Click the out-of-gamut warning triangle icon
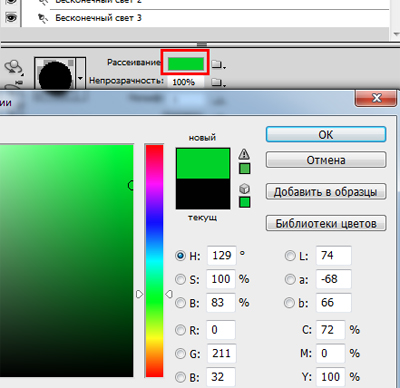The height and width of the screenshot is (388, 400). click(x=244, y=154)
